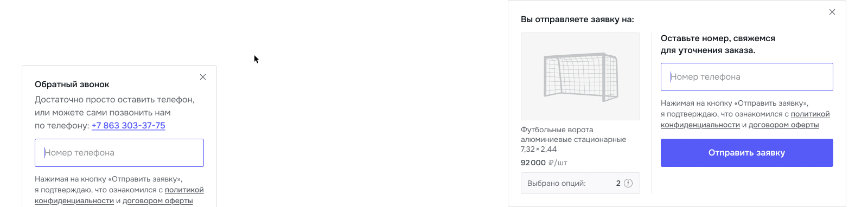This screenshot has height=207, width=868.
Task: Focus phone field above Отправить заявку button
Action: [747, 77]
